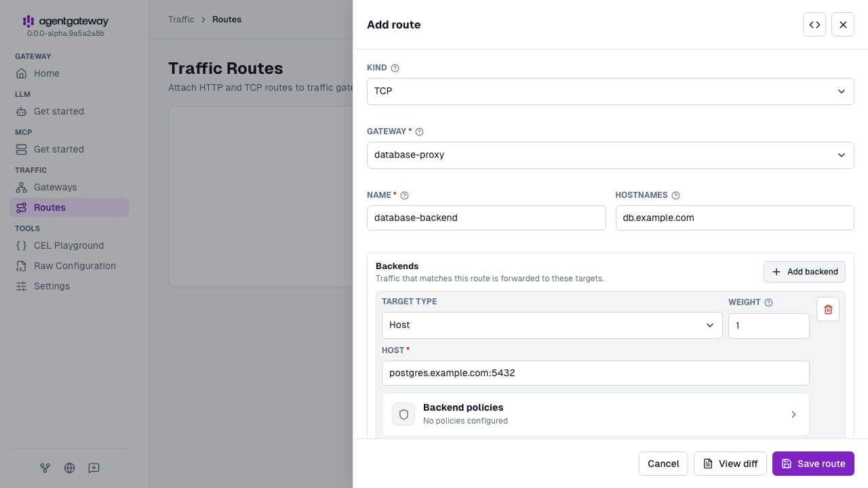The image size is (868, 488).
Task: Open the code view toggle icon
Action: (814, 24)
